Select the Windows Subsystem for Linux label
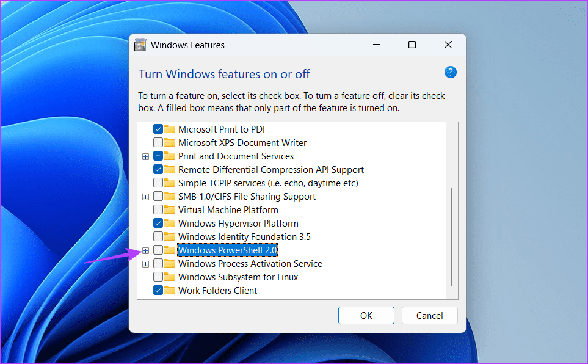The image size is (588, 364). (x=238, y=277)
